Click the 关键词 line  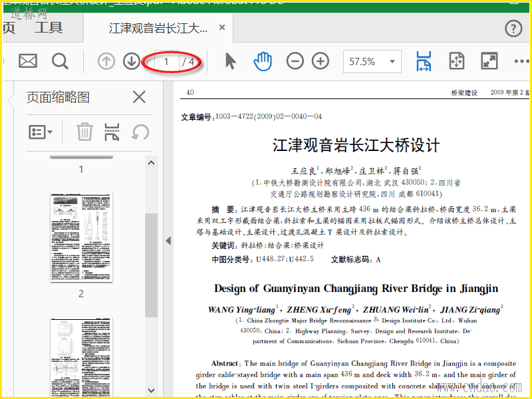click(x=268, y=245)
